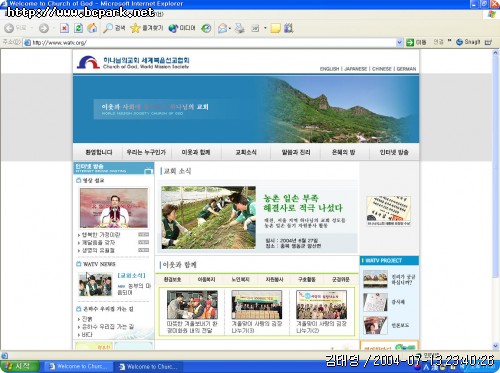Click the page icon in address bar

pos(28,43)
